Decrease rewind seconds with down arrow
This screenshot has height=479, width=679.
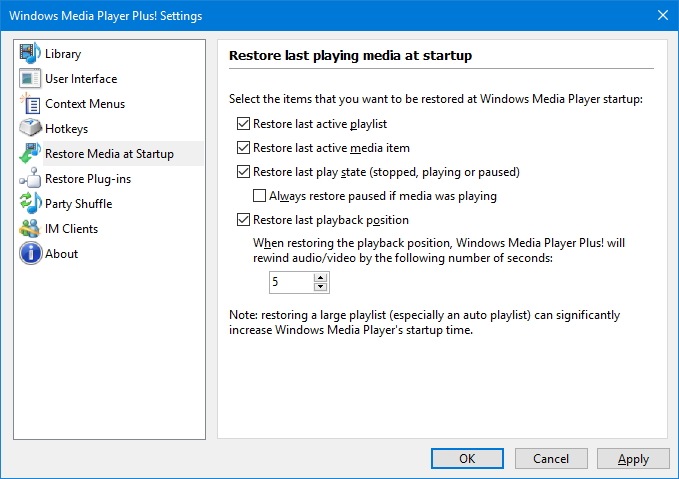coord(320,287)
